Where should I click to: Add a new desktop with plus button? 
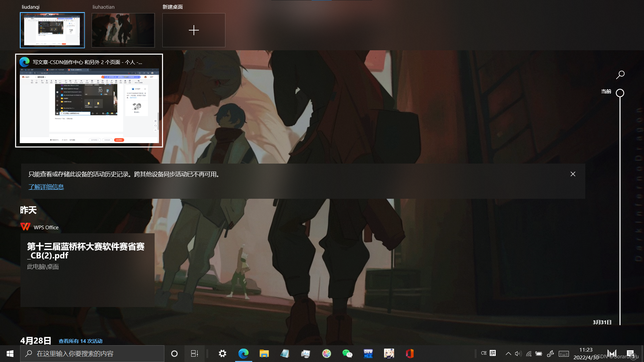coord(194,30)
